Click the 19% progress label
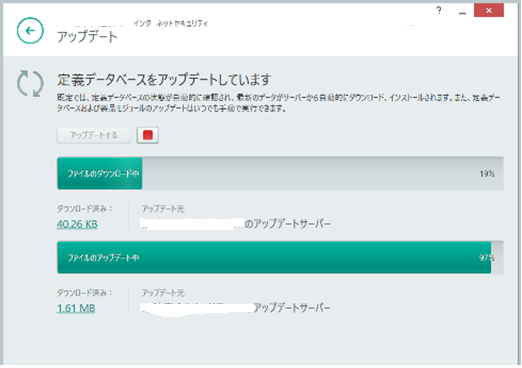Image resolution: width=522 pixels, height=368 pixels. (487, 174)
